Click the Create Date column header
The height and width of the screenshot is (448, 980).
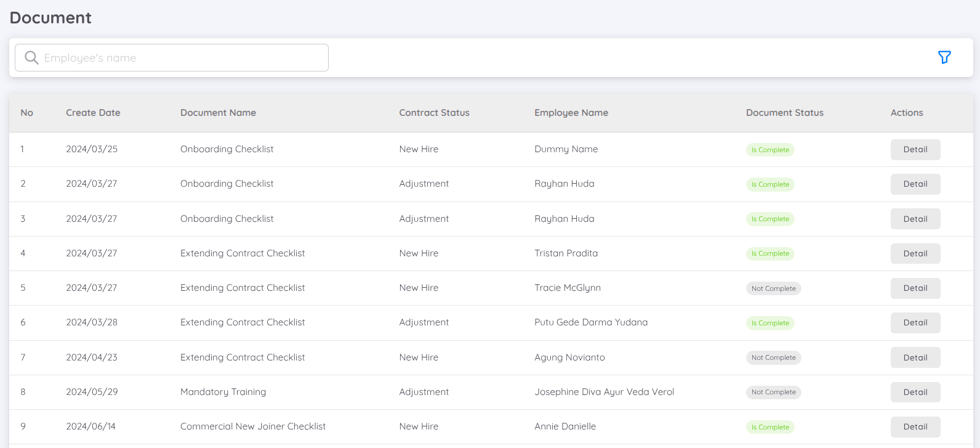click(x=93, y=113)
